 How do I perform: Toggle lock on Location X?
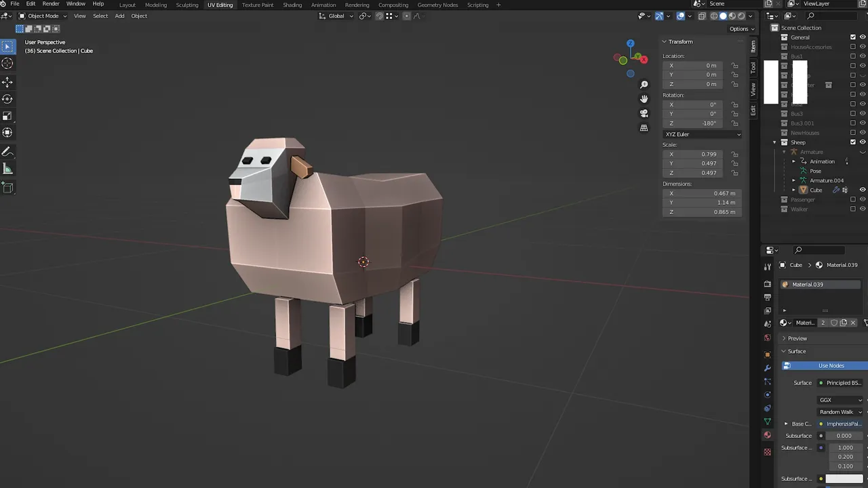(x=734, y=66)
